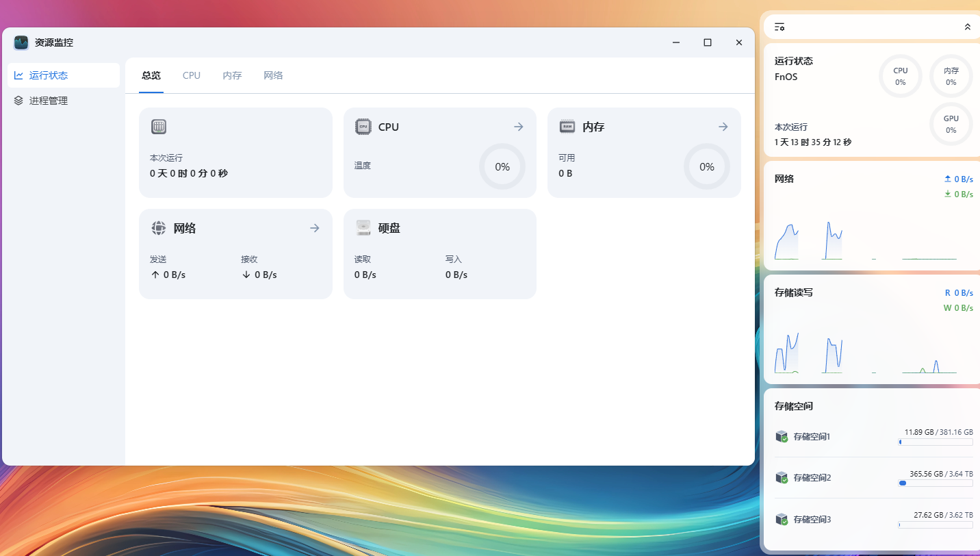Click the 内存 card 0% usage ring
The width and height of the screenshot is (980, 556).
click(707, 166)
